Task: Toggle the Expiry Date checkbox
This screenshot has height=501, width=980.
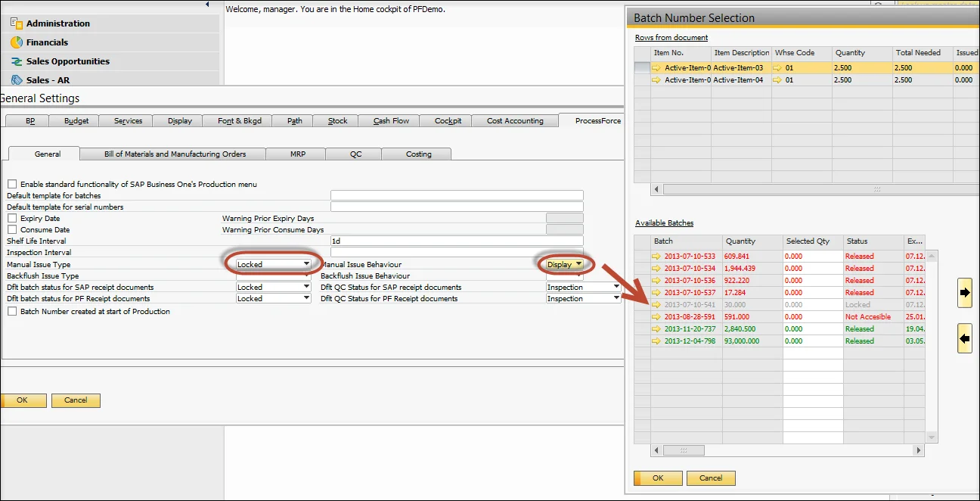Action: click(x=12, y=218)
